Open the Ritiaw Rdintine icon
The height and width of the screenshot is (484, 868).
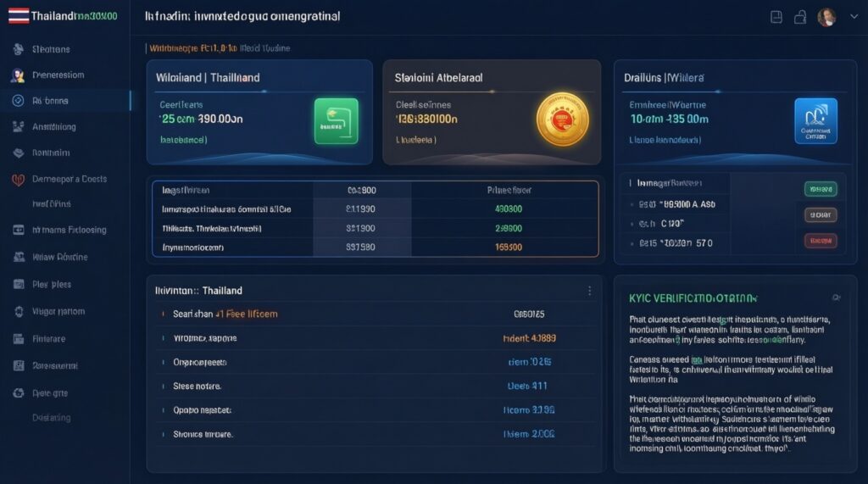point(19,257)
